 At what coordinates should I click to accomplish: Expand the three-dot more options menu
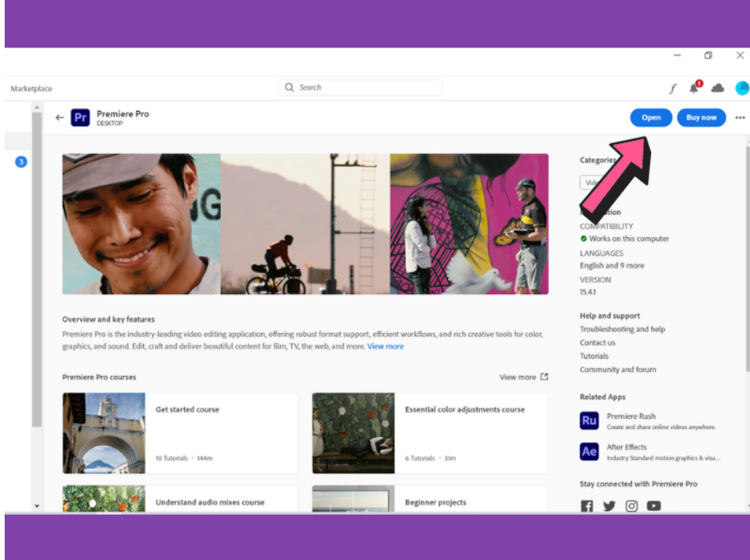pyautogui.click(x=740, y=118)
